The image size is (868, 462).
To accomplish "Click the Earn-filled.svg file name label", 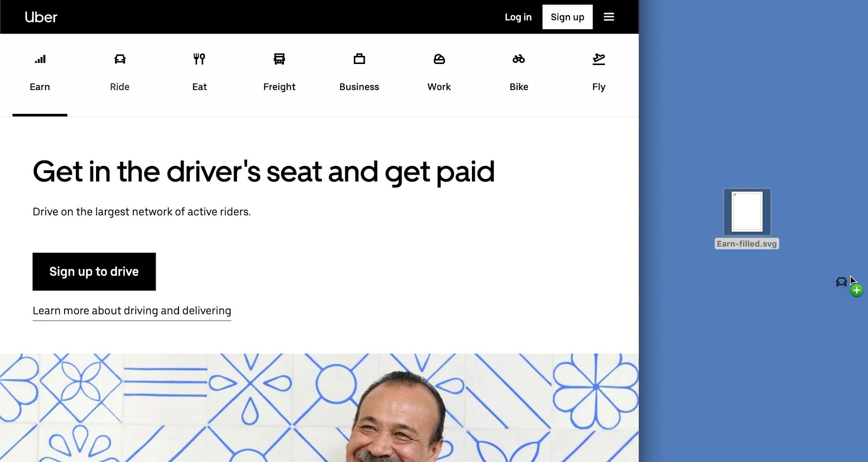I will tap(747, 244).
